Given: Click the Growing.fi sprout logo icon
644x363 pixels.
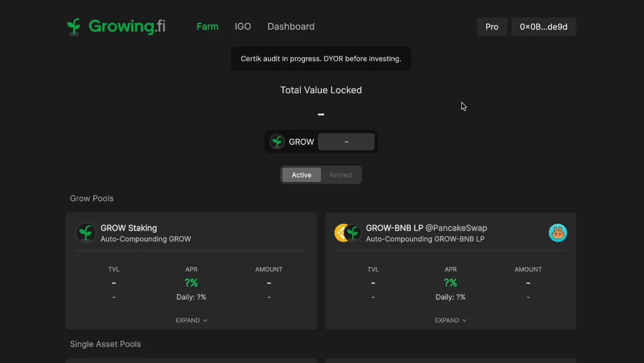Looking at the screenshot, I should pyautogui.click(x=74, y=27).
